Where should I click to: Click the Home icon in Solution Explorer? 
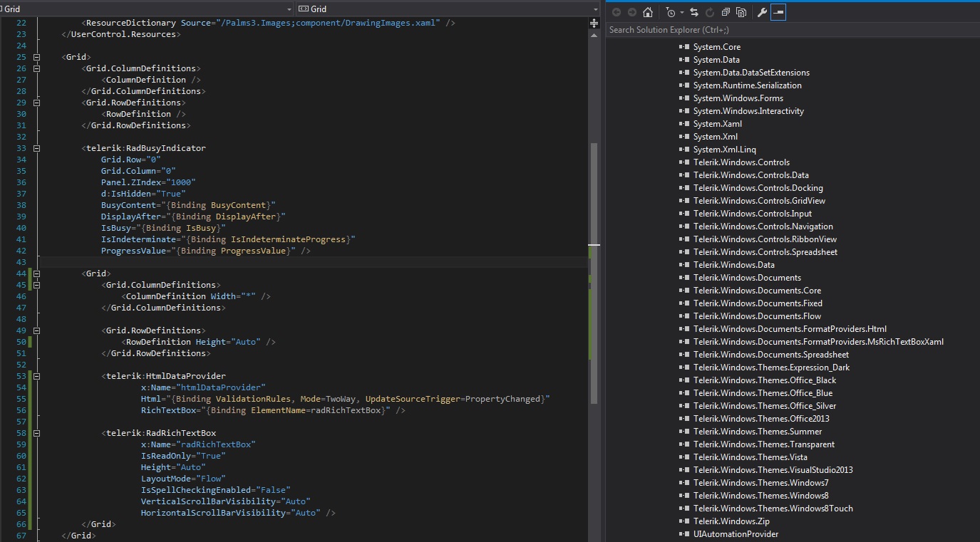click(647, 13)
